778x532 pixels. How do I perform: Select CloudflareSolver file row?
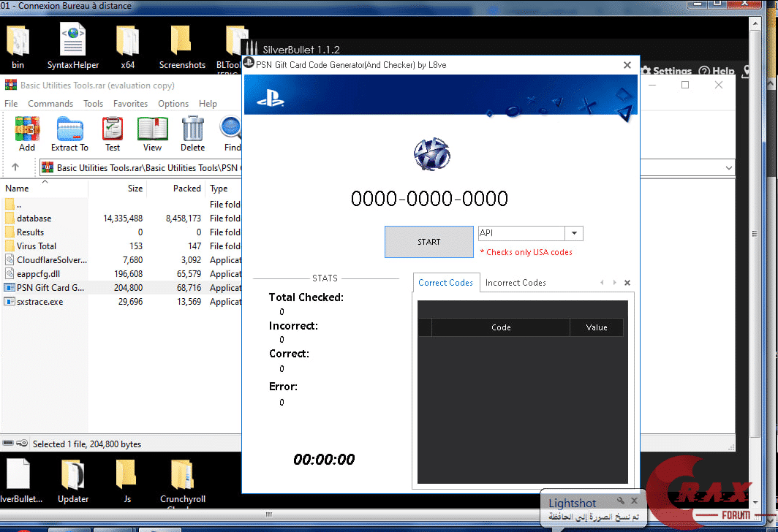(121, 260)
